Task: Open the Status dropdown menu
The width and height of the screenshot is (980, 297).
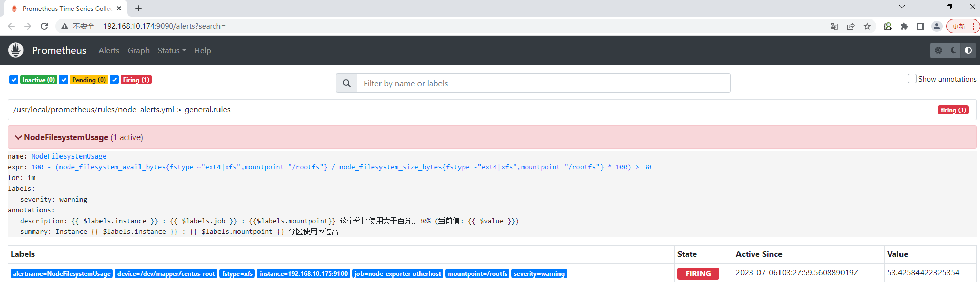Action: tap(172, 50)
